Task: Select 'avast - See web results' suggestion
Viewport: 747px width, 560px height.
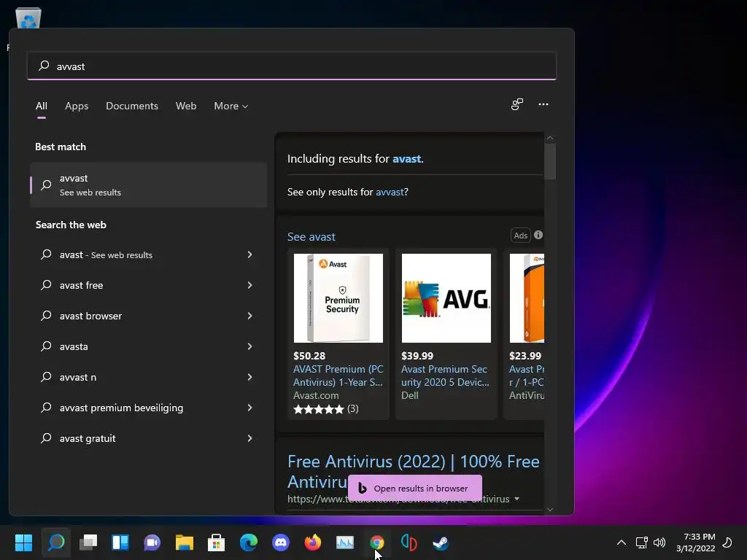Action: coord(106,254)
